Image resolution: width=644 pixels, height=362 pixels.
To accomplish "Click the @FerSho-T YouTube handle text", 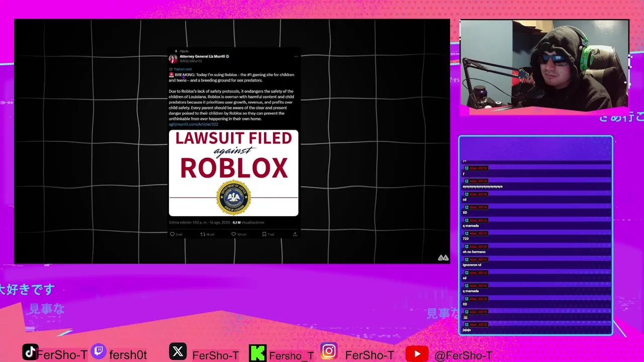I will 463,355.
